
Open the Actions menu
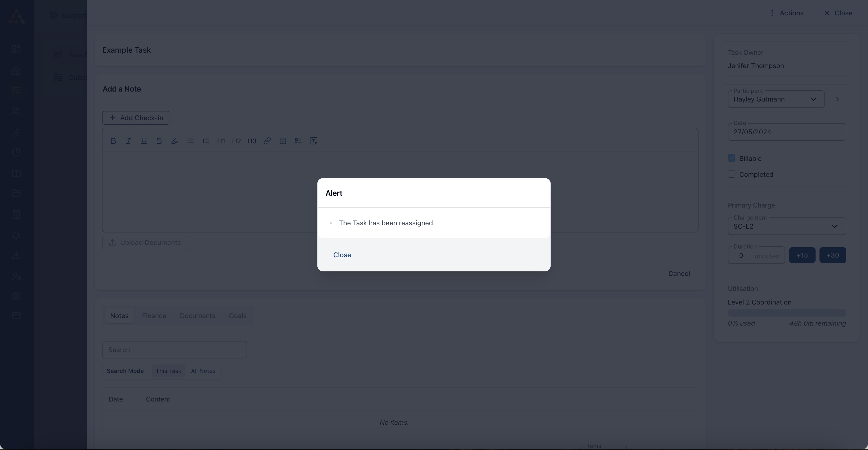[787, 13]
